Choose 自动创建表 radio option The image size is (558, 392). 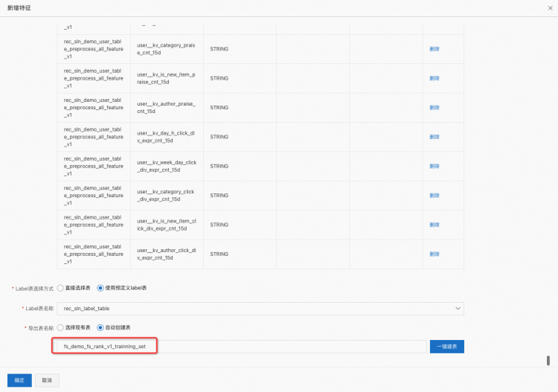100,327
